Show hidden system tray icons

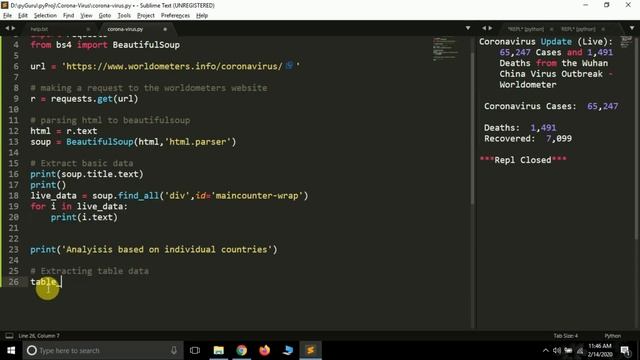coord(546,350)
